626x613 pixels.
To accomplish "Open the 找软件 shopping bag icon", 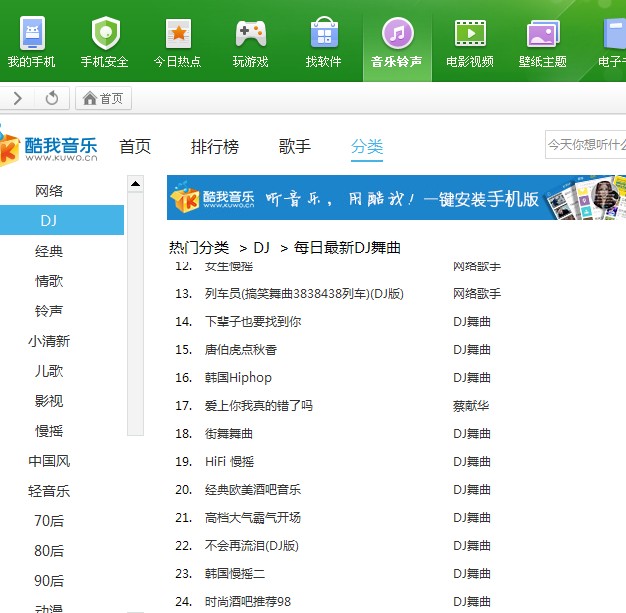I will (x=323, y=34).
